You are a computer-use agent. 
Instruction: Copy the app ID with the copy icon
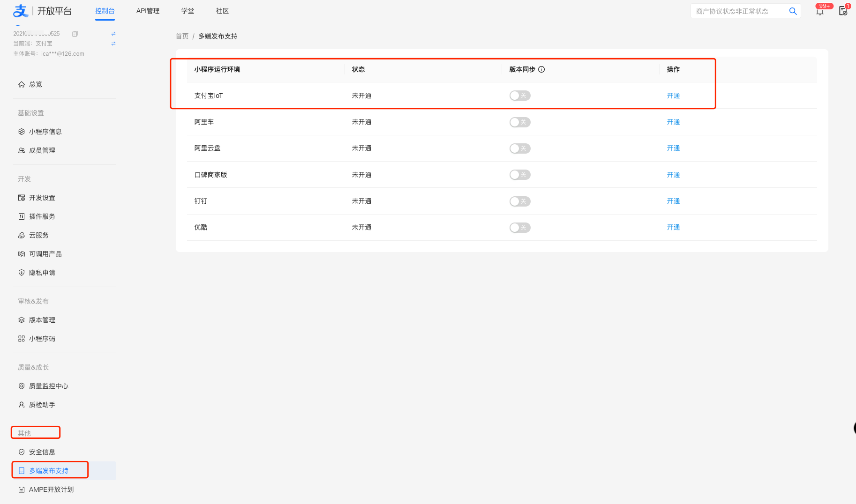pos(75,34)
